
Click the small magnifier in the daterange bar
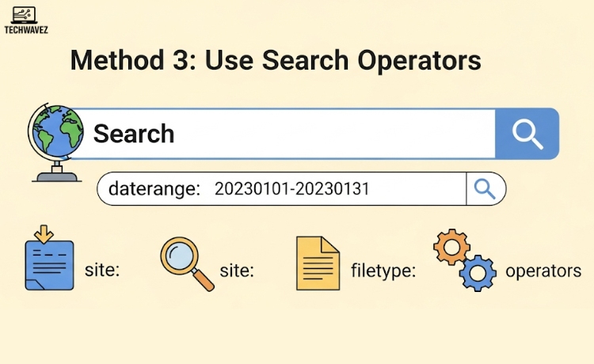point(484,188)
